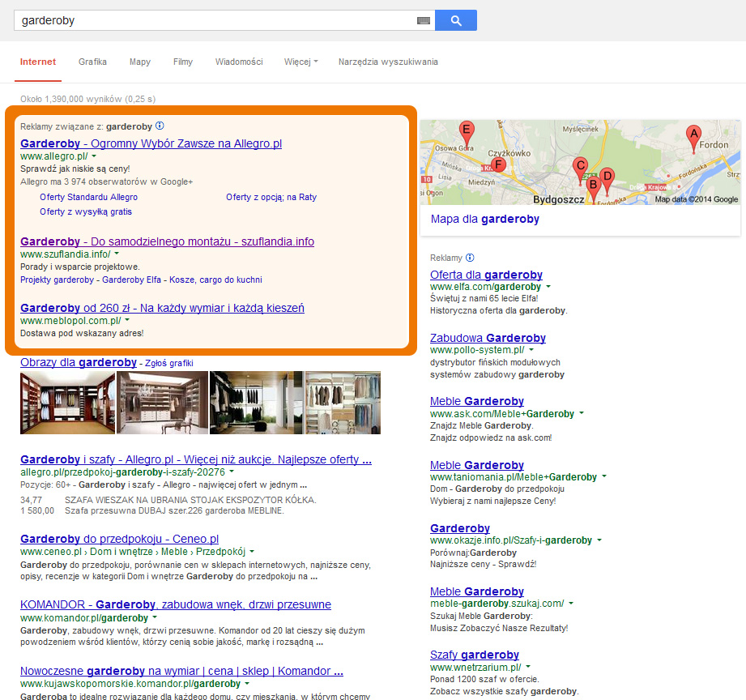
Task: Open result 'KOMANDOR - Garderoby, zabudowa wnęk, drzwi przesuwne'
Action: 176,604
